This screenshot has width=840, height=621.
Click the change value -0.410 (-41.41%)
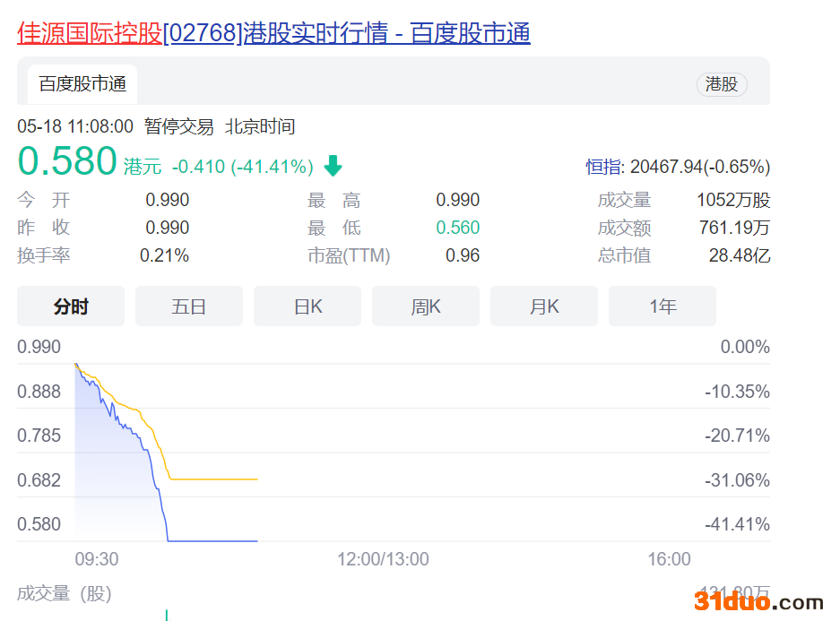pyautogui.click(x=243, y=167)
